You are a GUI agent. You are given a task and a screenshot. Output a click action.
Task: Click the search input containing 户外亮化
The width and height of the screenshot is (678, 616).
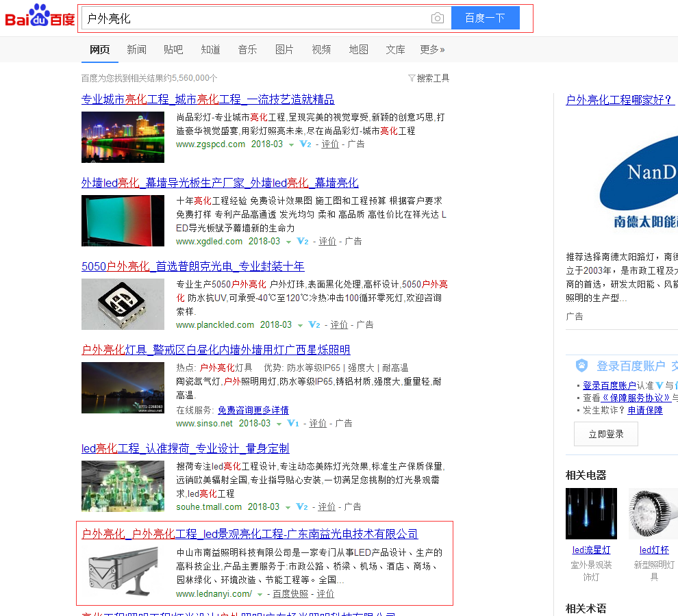tap(253, 18)
